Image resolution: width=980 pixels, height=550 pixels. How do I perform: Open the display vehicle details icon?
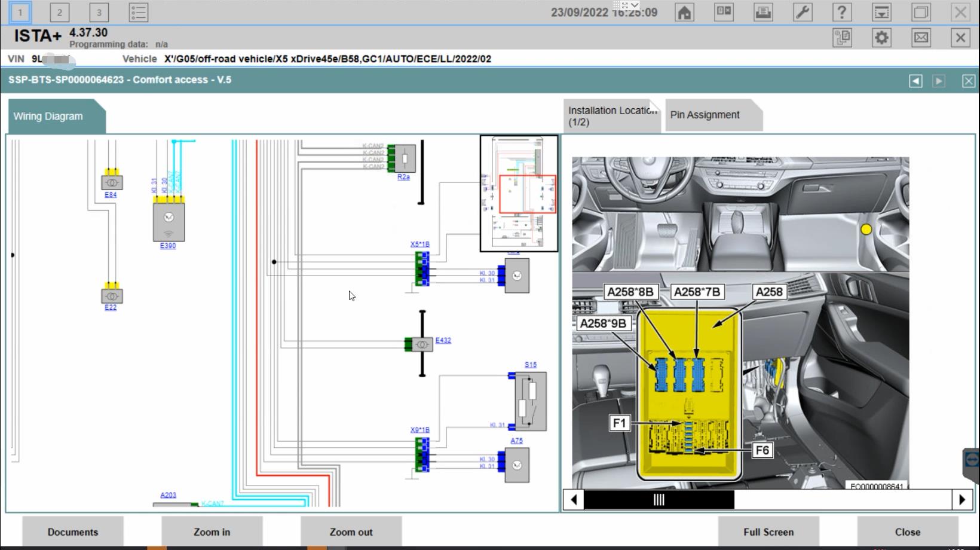tap(724, 12)
